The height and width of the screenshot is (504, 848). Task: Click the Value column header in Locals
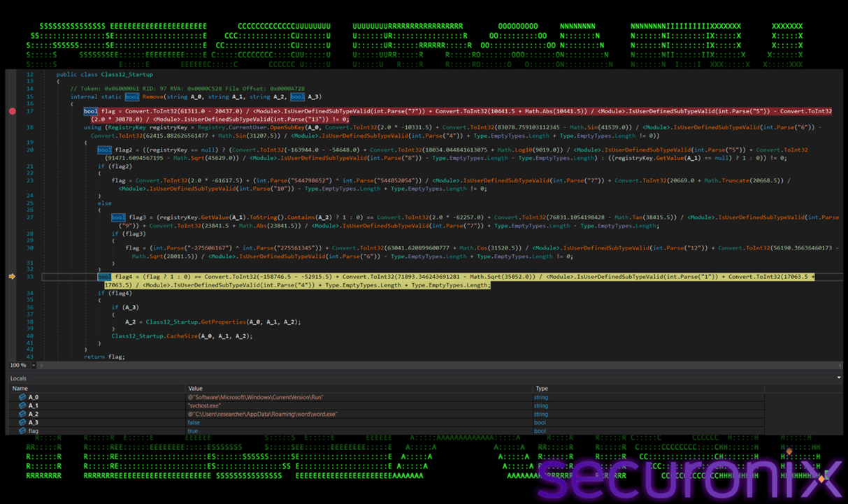(195, 388)
